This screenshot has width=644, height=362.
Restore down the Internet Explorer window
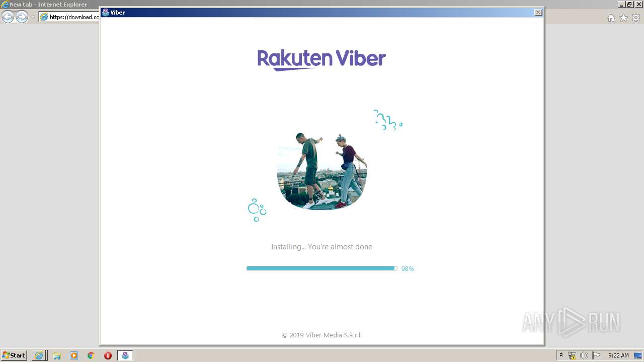[629, 4]
